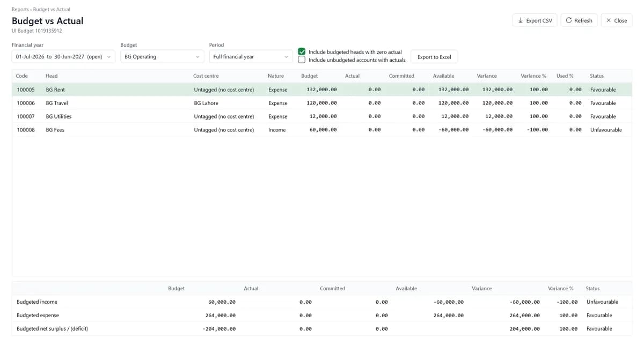The width and height of the screenshot is (644, 337).
Task: Click the -100.00 variance % in BG Fees row
Action: 537,130
